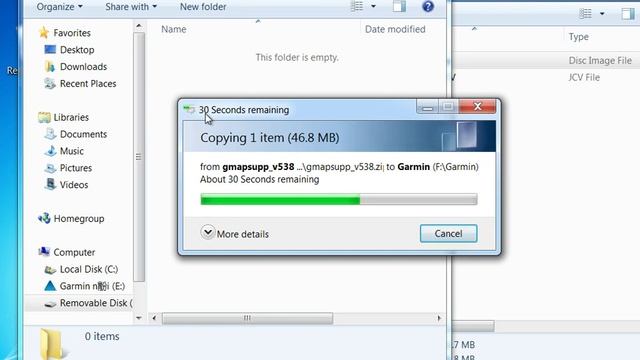Close the copy dialog with X
Image resolution: width=640 pixels, height=360 pixels.
[478, 107]
